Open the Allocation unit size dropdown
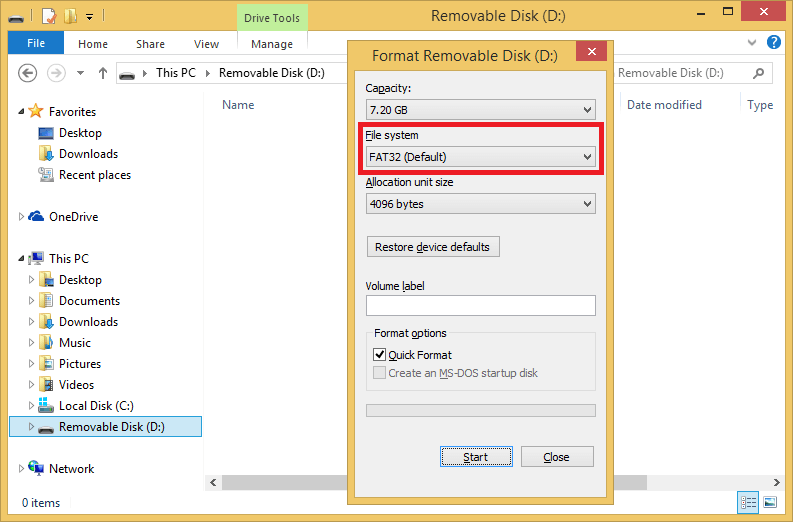 [x=480, y=204]
